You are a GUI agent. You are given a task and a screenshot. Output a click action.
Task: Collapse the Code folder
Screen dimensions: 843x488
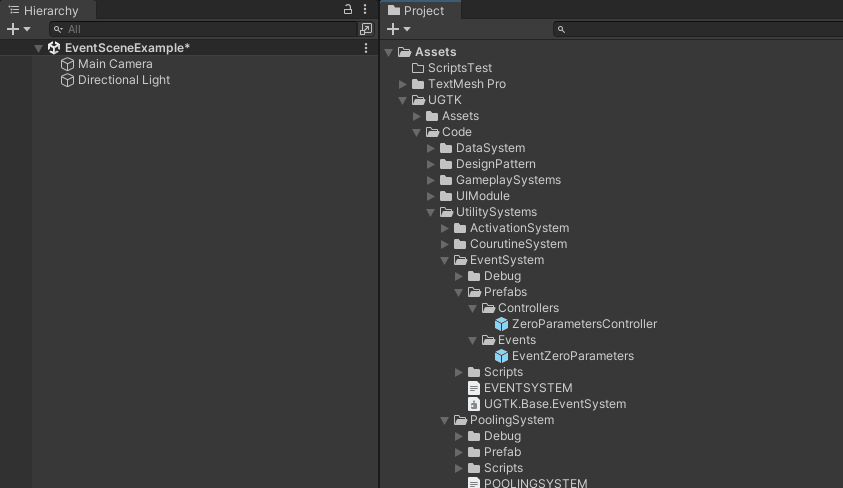point(417,132)
